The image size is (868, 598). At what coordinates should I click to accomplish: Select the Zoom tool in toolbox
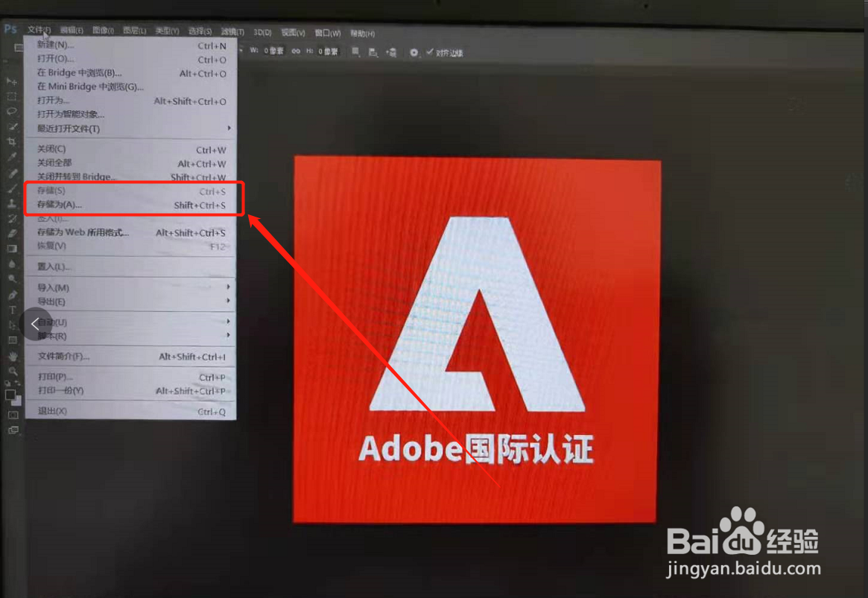click(12, 371)
